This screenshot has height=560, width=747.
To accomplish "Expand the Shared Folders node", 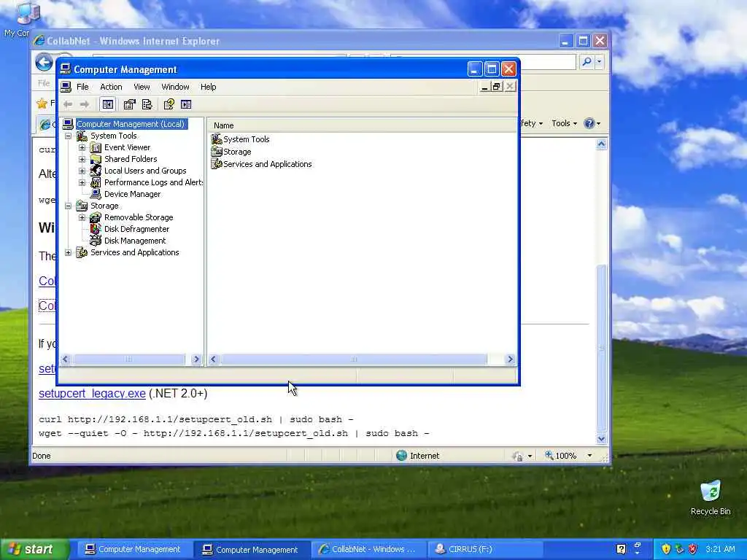I will (x=82, y=160).
